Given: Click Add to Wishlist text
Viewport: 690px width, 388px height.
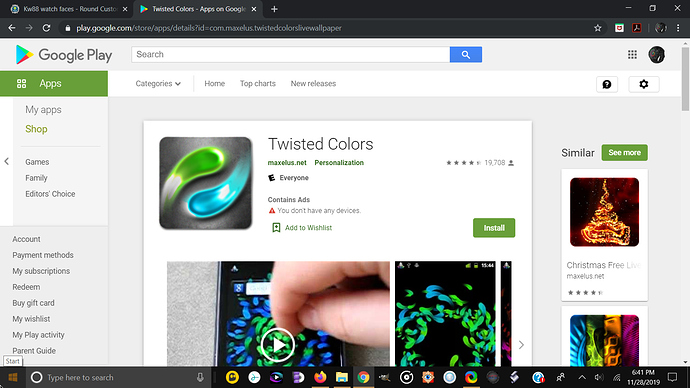Looking at the screenshot, I should point(308,228).
